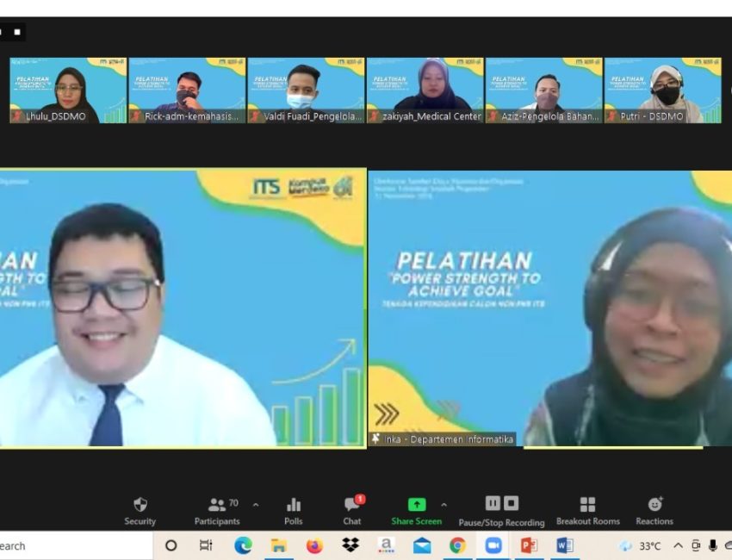Show hidden system tray icons
The height and width of the screenshot is (560, 732).
coord(679,545)
